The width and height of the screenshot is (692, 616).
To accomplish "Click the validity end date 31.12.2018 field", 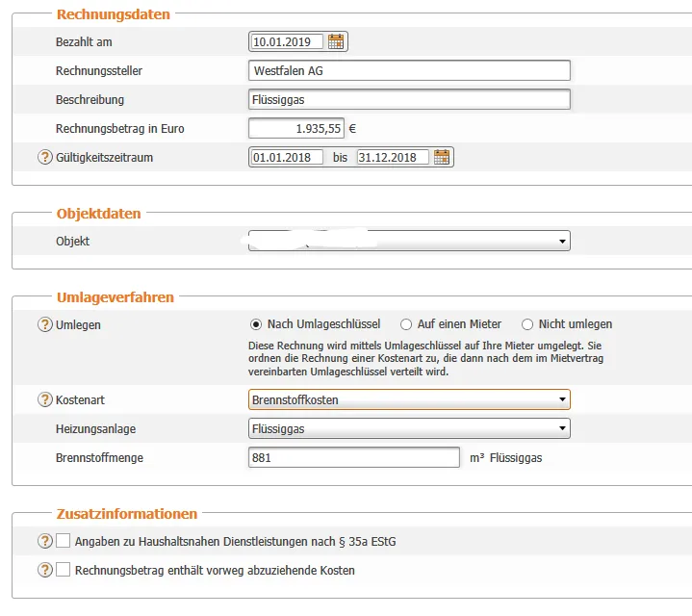I will pyautogui.click(x=393, y=157).
